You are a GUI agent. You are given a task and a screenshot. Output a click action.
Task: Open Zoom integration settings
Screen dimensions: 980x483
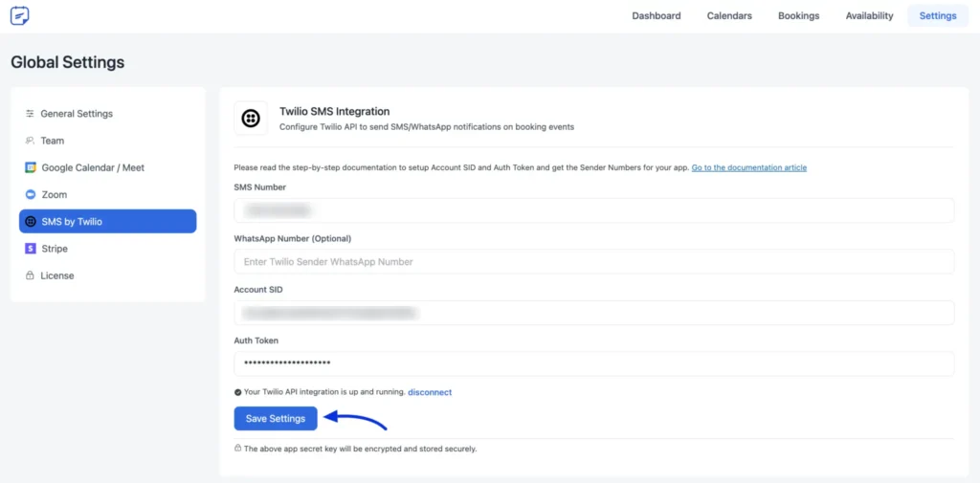point(108,194)
